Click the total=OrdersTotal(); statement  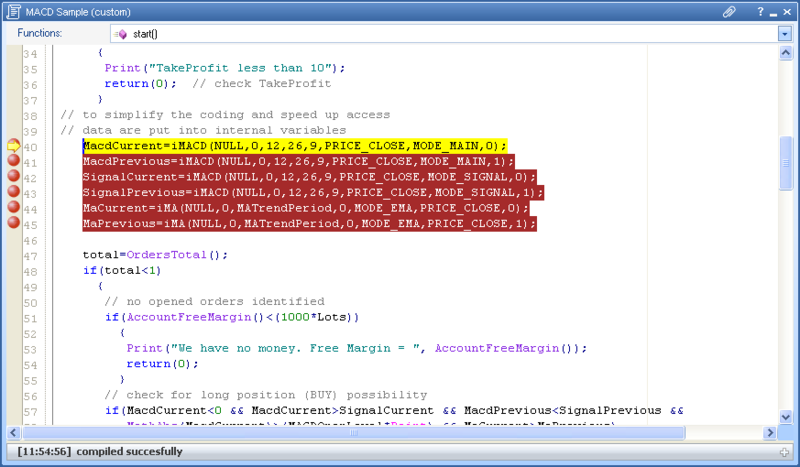[155, 255]
